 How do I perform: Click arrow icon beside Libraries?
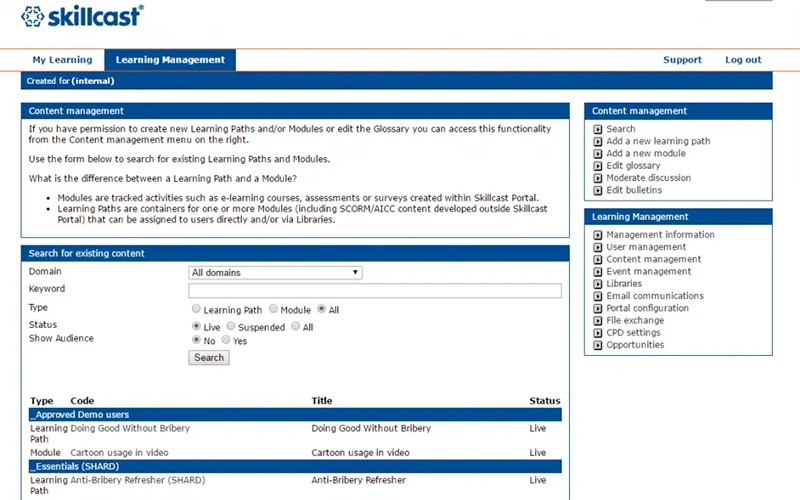coord(597,284)
